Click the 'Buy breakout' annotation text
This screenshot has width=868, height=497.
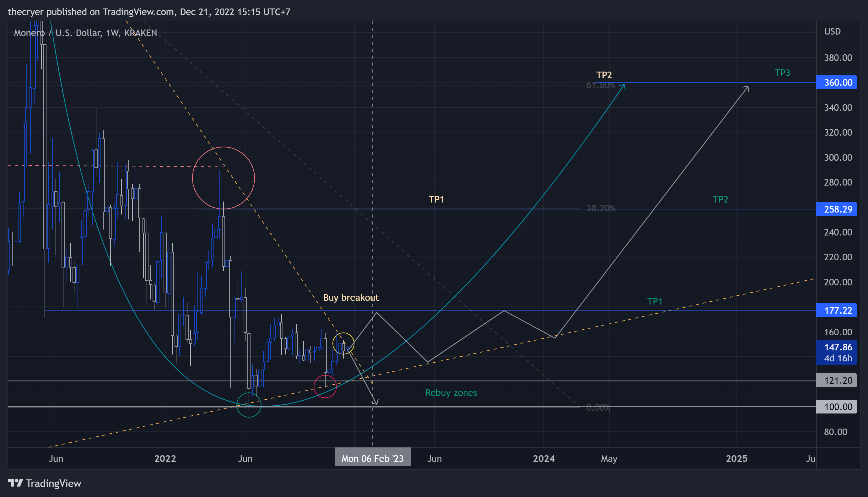point(351,298)
